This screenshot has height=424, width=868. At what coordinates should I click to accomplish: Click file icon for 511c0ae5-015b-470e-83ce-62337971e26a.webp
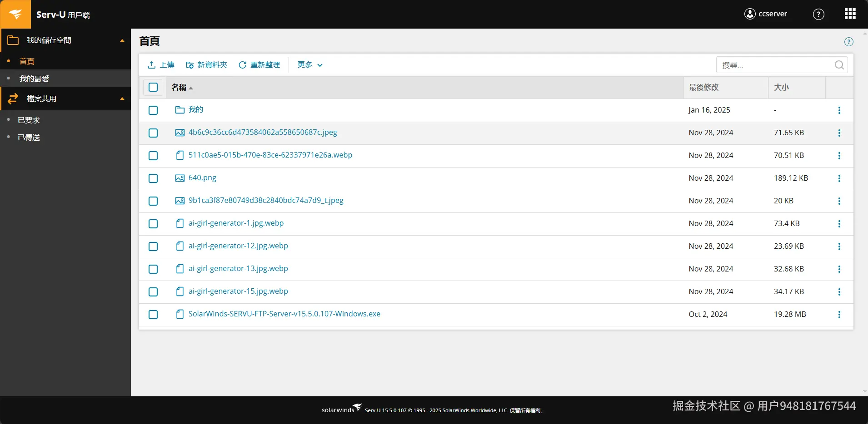click(x=180, y=155)
